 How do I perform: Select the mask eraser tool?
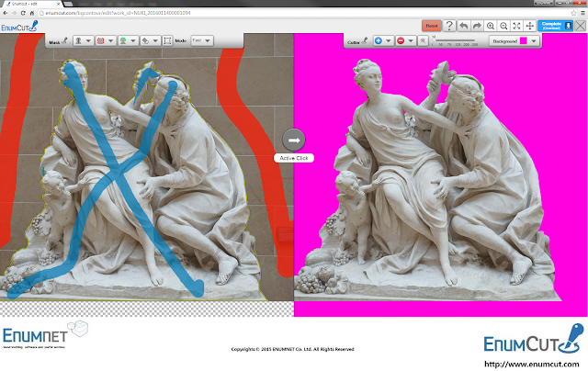pyautogui.click(x=145, y=40)
